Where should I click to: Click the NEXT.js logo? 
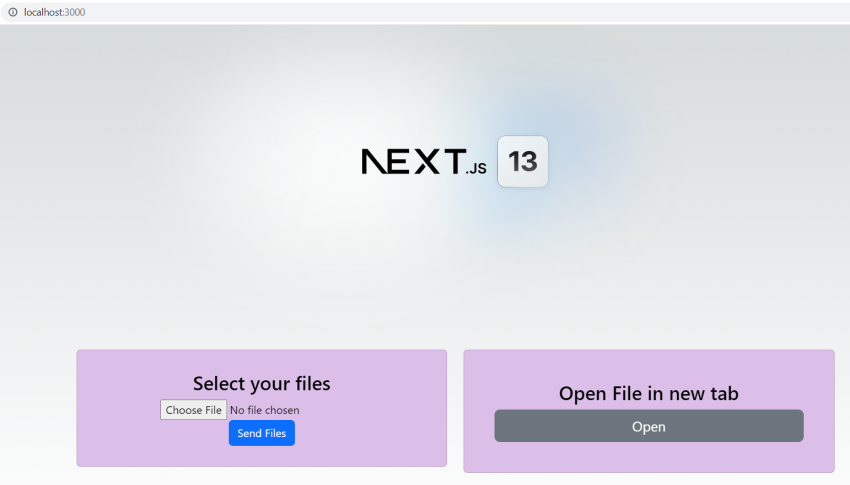click(424, 161)
